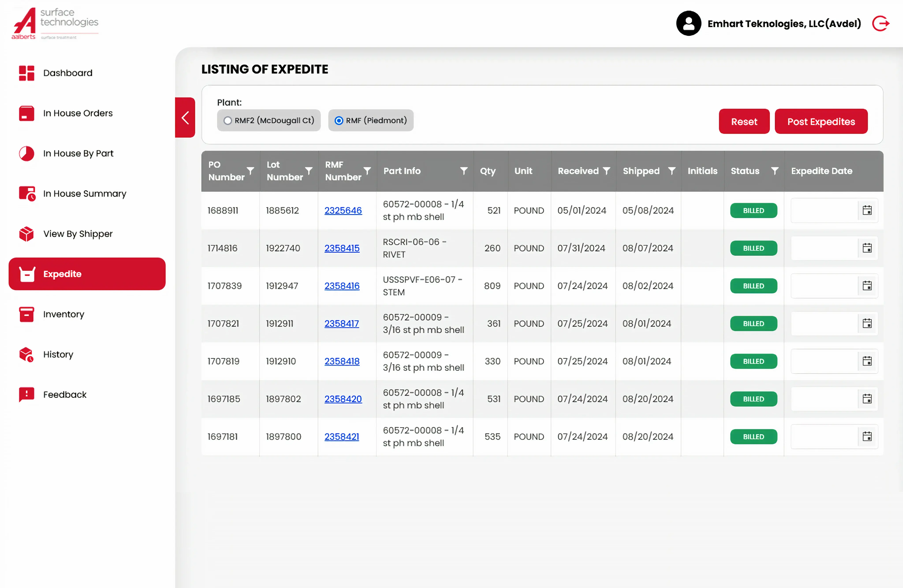Viewport: 903px width, 588px height.
Task: Open RMF number link 2358415
Action: (x=341, y=248)
